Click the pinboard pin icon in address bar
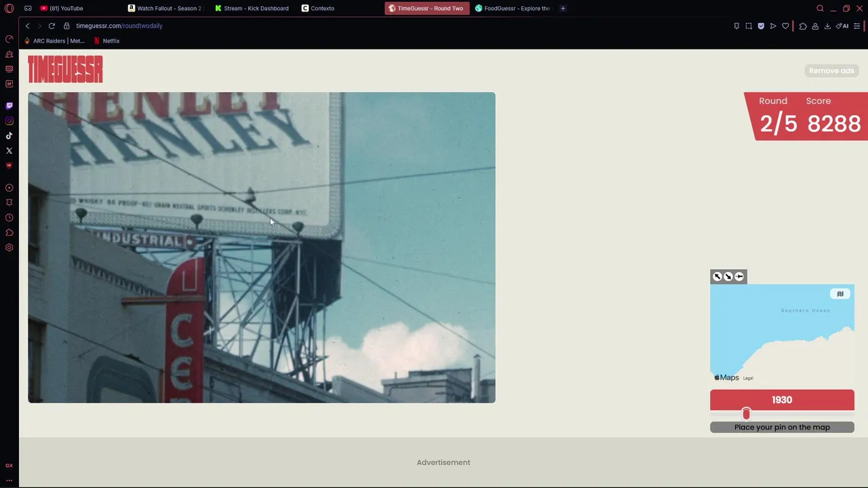The width and height of the screenshot is (868, 488). (736, 26)
